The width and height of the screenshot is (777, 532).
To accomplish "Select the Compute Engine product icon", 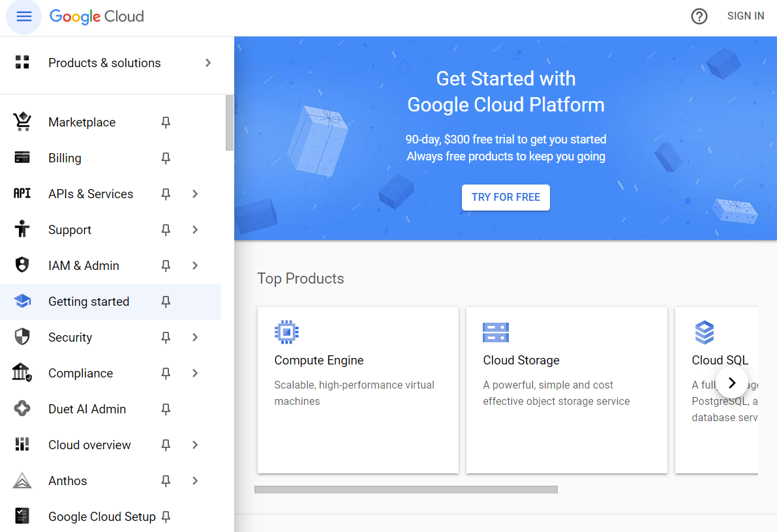I will [286, 332].
